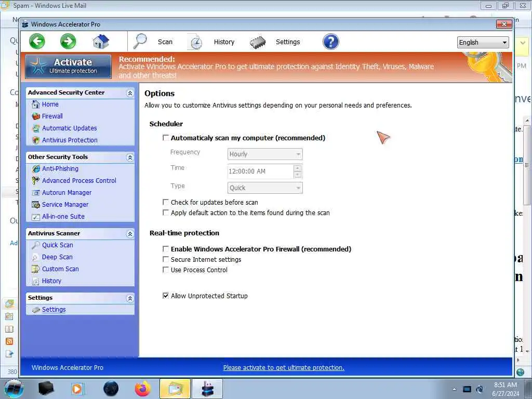Enable Automaticaly scan my computer checkbox
This screenshot has width=532, height=399.
[x=166, y=138]
